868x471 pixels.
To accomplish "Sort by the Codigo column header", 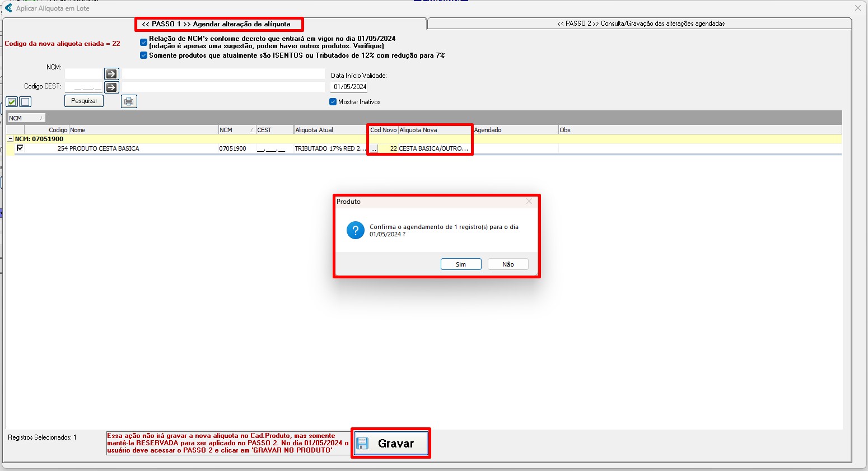I will (46, 130).
